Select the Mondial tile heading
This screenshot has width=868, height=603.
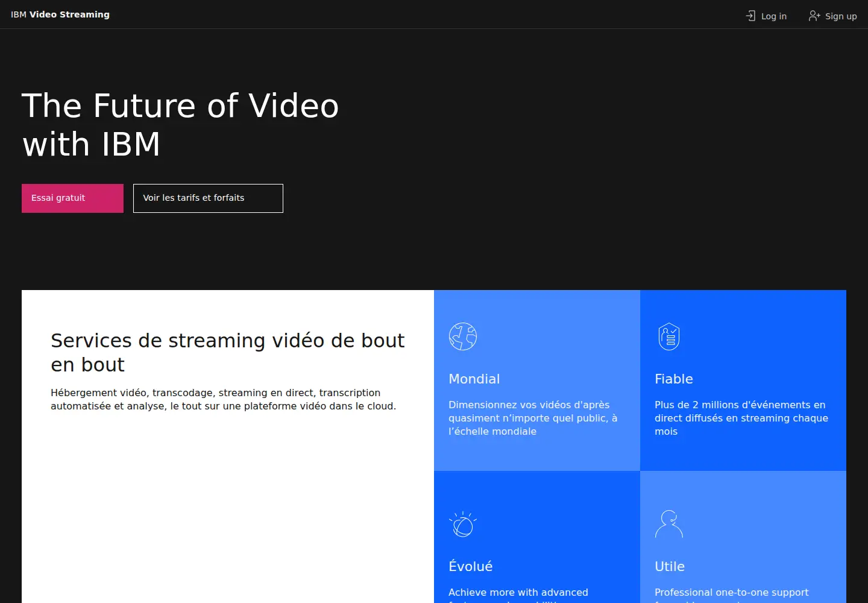pos(474,379)
